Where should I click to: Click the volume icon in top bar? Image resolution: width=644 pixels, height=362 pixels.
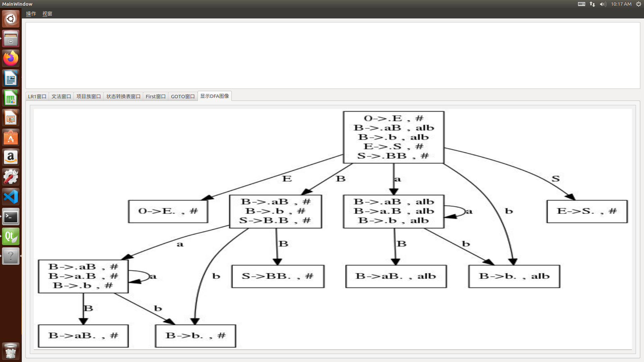click(603, 4)
